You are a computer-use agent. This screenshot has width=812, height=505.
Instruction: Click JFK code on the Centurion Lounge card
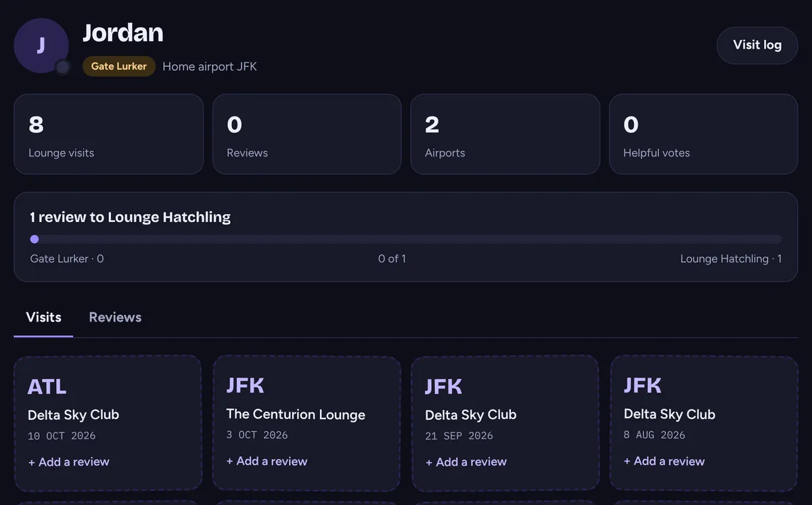(x=246, y=385)
